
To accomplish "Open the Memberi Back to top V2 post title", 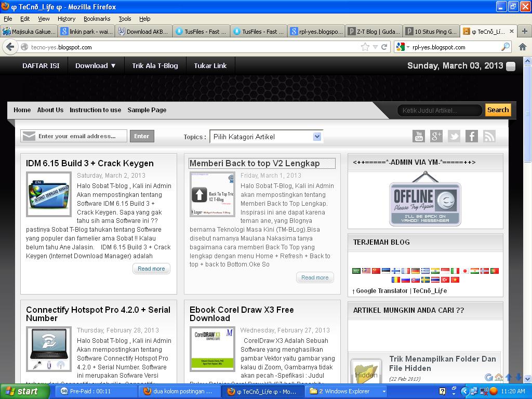I will 255,163.
